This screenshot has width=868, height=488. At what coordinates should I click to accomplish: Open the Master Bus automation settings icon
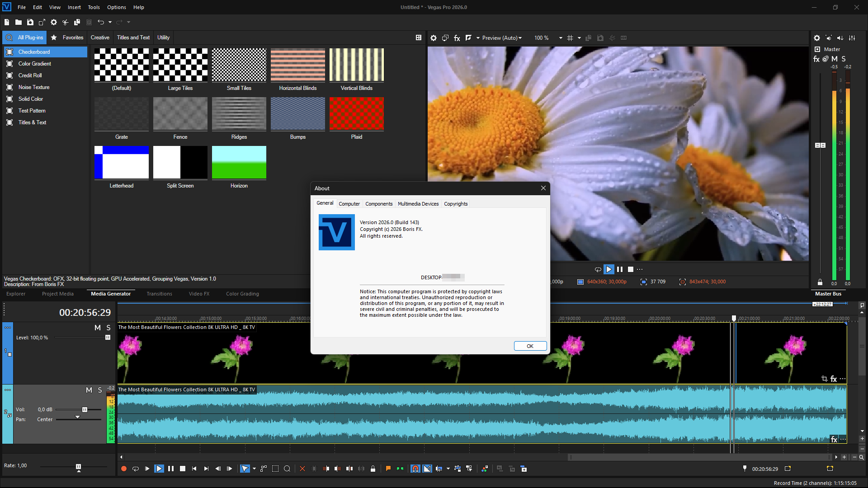click(826, 59)
